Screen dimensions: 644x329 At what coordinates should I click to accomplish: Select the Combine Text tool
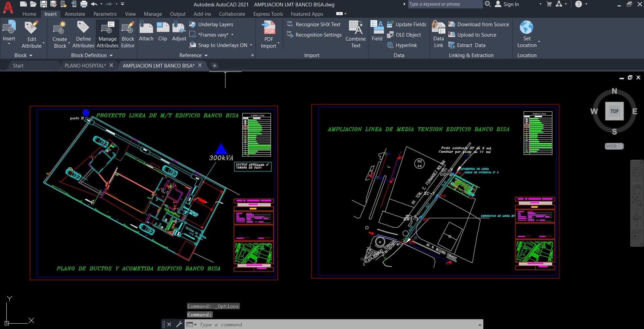[355, 28]
